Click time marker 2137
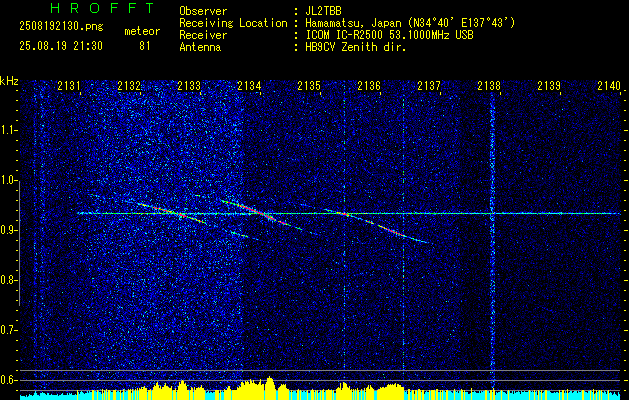This screenshot has width=629, height=400. click(x=429, y=85)
